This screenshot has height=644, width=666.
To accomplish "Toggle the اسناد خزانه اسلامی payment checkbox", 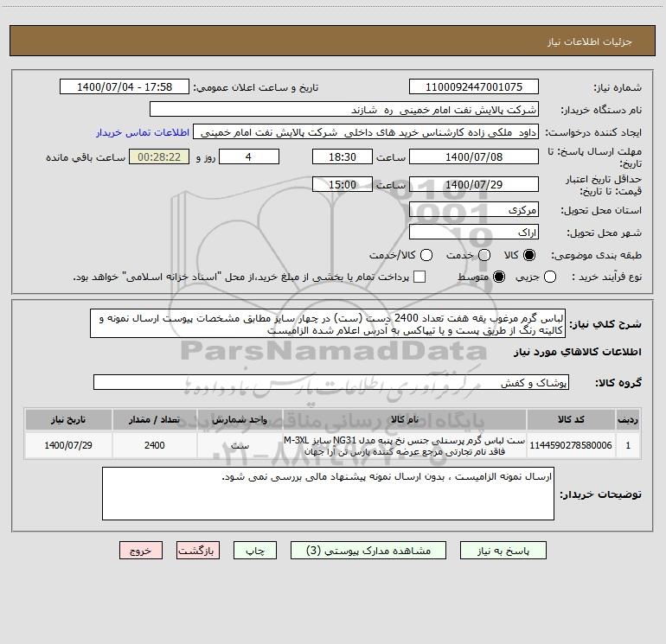I will coord(419,277).
